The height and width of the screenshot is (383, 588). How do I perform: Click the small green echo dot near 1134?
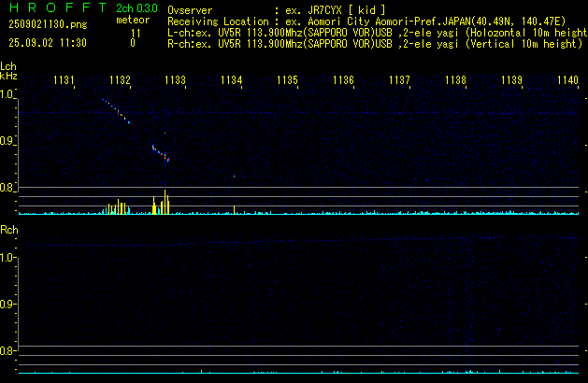point(235,177)
